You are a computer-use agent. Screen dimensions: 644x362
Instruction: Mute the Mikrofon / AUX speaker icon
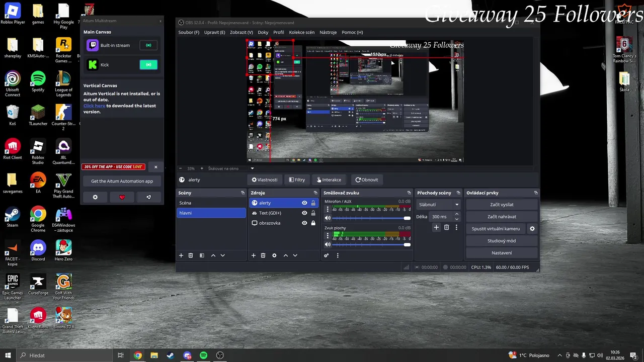pyautogui.click(x=328, y=218)
